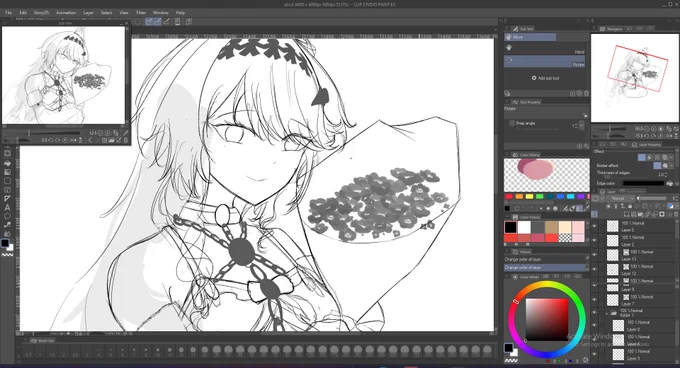Pick the red swatch in Color Mixing palette
Screen dimensions: 680x368
pyautogui.click(x=509, y=197)
